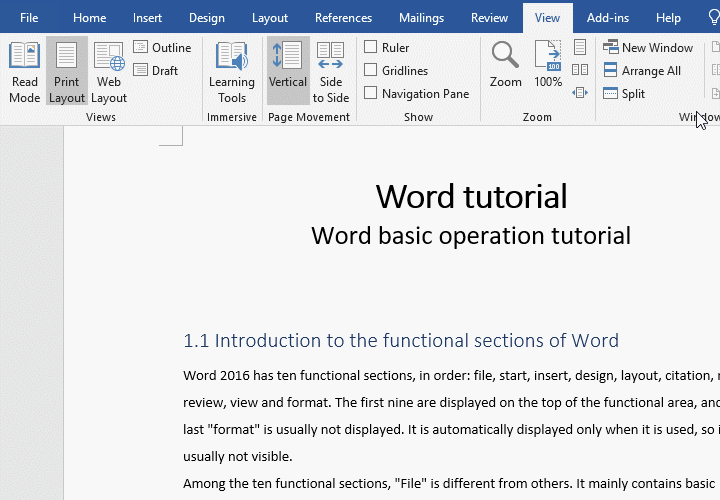Switch to Web Layout view
720x500 pixels.
coord(109,72)
